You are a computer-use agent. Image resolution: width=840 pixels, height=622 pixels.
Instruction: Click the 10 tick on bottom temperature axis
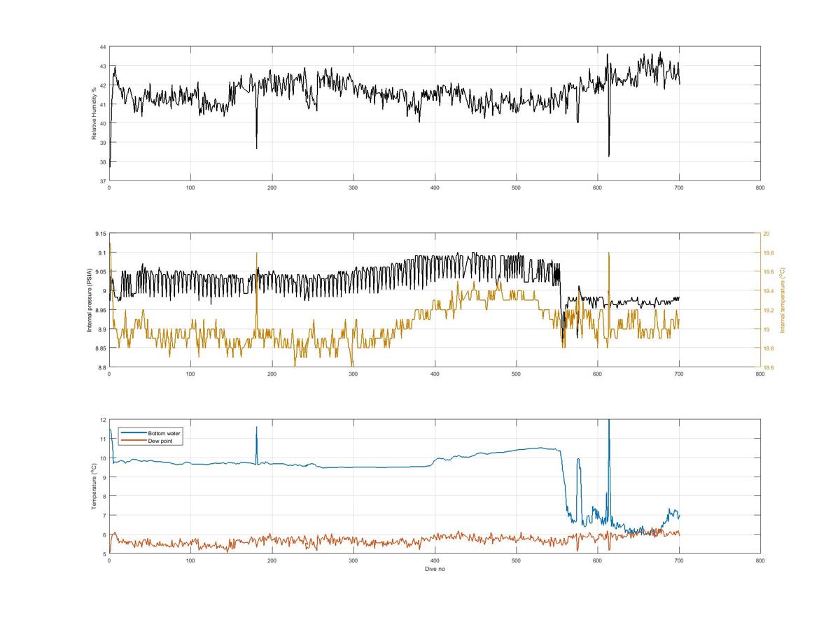(x=102, y=458)
